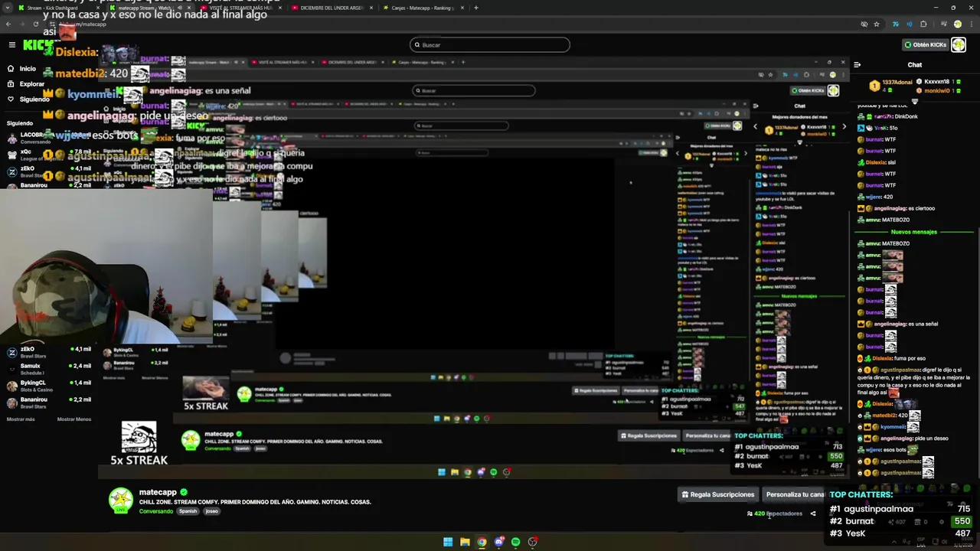Screen dimensions: 980x551
Task: Open the LACOBRA channel in the sidebar
Action: click(x=51, y=138)
